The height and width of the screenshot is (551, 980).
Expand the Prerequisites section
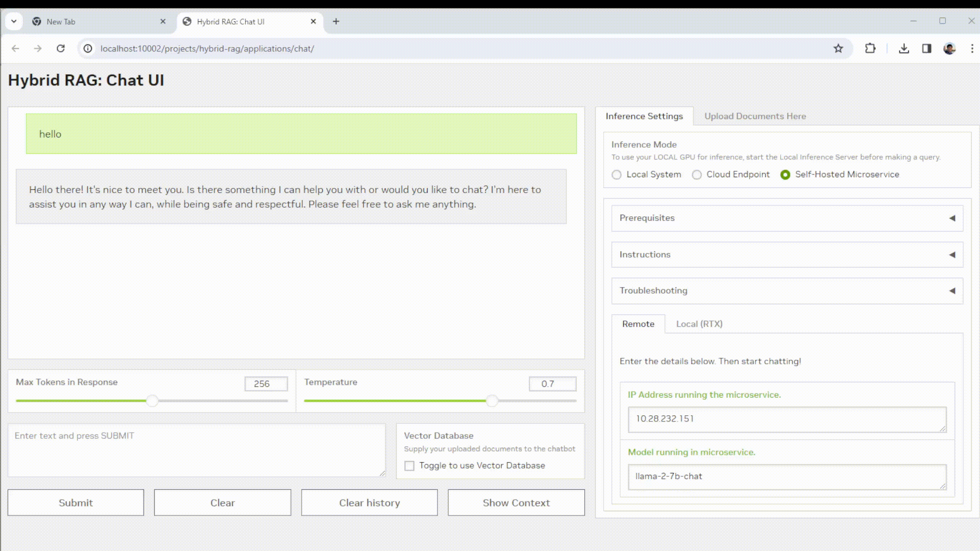(787, 218)
